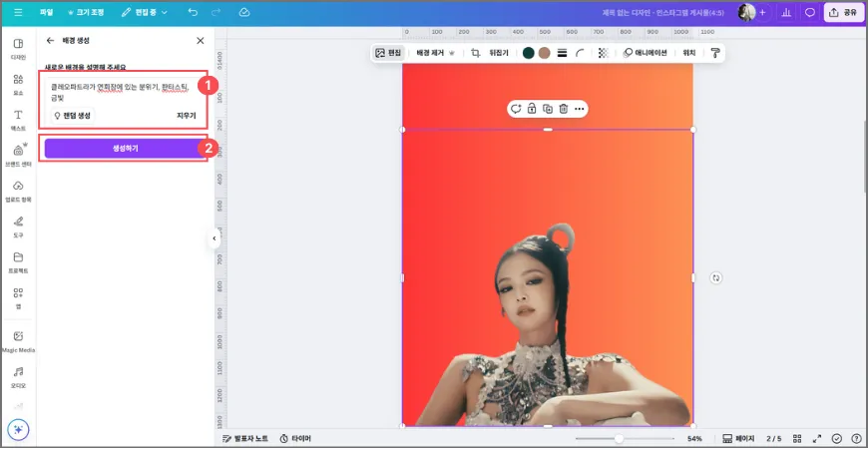Viewport: 868px width, 450px height.
Task: Open 발표자 노트 presenter notes
Action: coord(245,438)
